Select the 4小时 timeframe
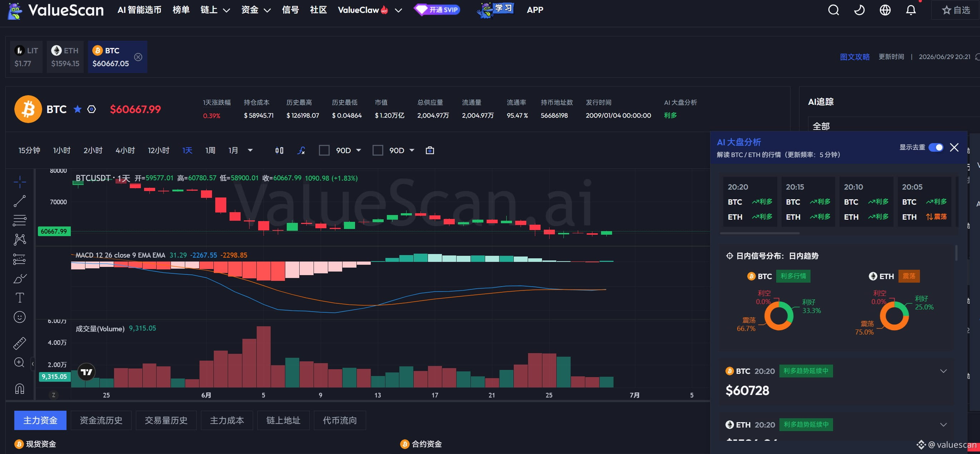Viewport: 980px width, 454px height. (x=125, y=150)
